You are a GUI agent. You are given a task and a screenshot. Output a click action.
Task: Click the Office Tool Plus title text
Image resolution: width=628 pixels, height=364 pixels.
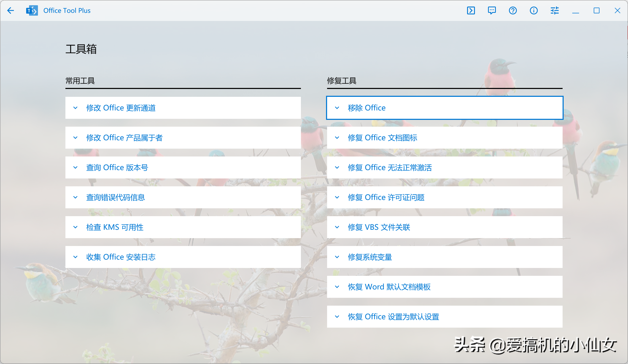tap(67, 10)
